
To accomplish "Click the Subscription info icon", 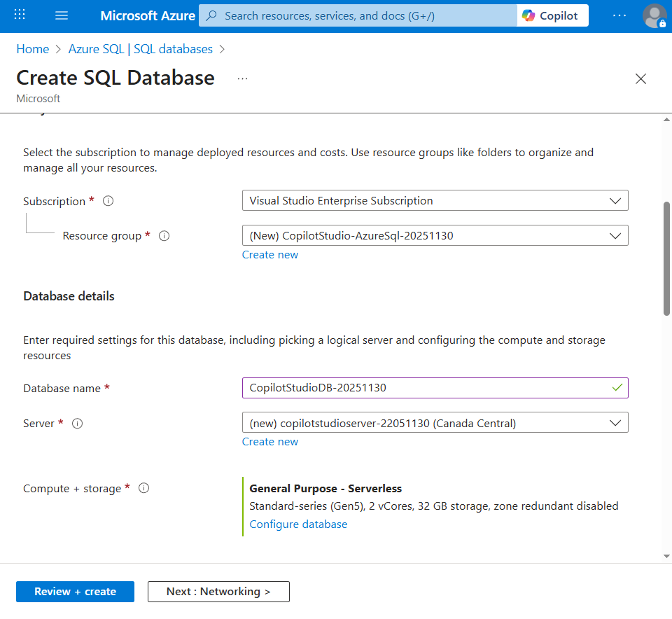I will (x=108, y=201).
